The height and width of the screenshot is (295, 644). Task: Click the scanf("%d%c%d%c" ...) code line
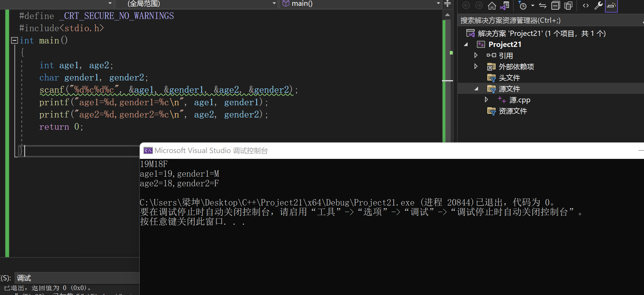point(169,90)
